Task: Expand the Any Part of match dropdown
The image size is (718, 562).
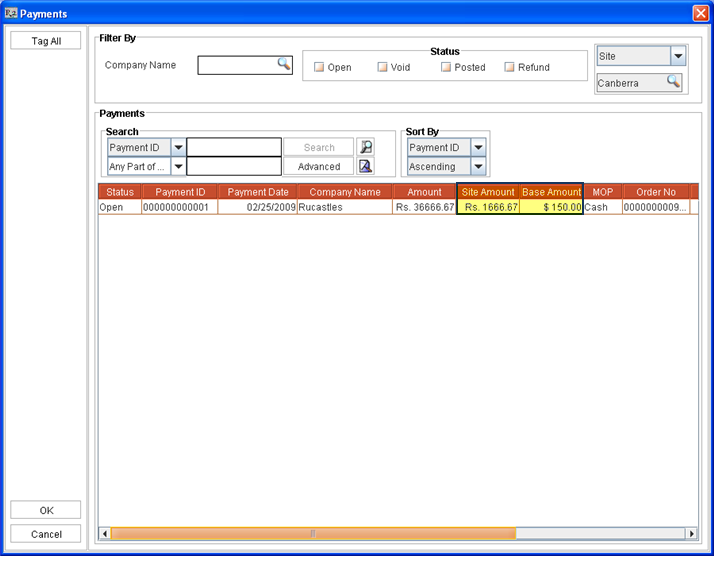Action: click(178, 166)
